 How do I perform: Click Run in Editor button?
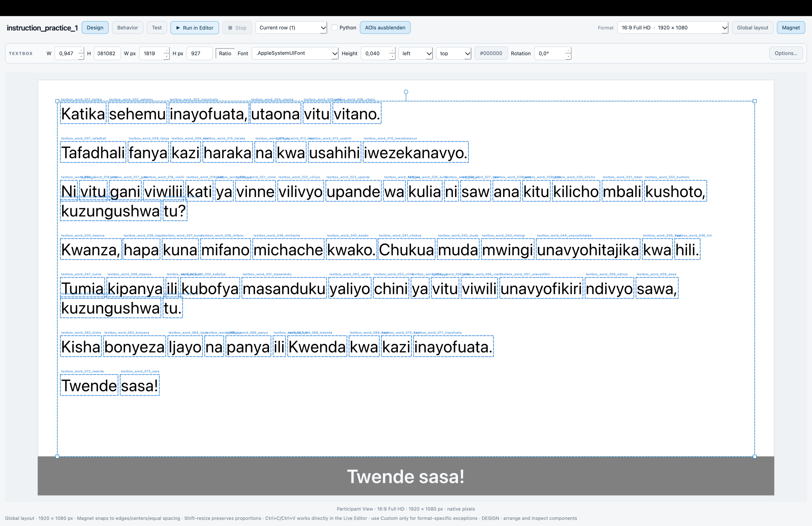pos(194,28)
